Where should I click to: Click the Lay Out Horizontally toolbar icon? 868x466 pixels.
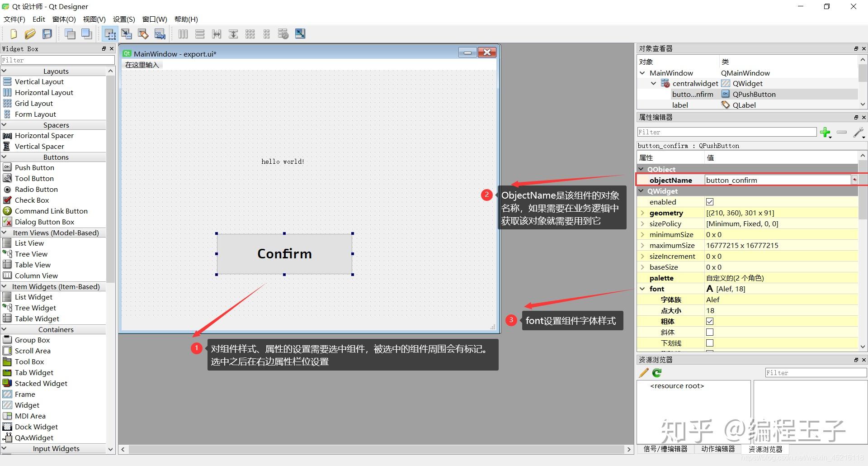pos(183,33)
